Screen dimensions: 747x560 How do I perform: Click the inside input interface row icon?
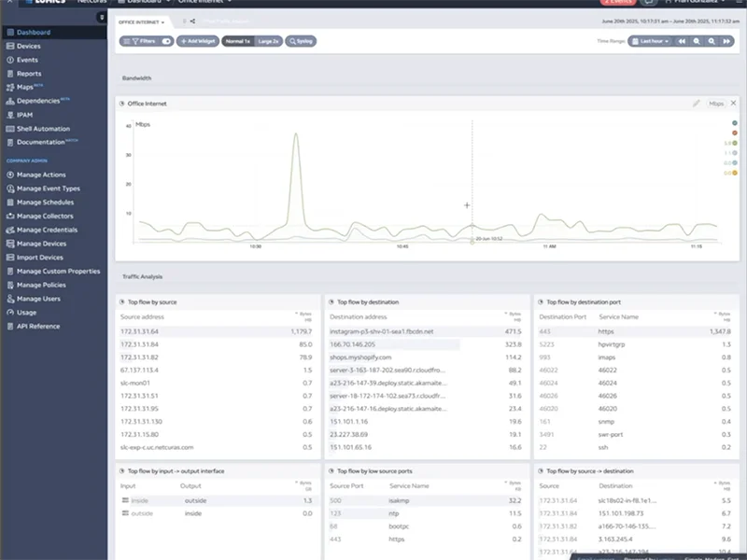point(125,500)
